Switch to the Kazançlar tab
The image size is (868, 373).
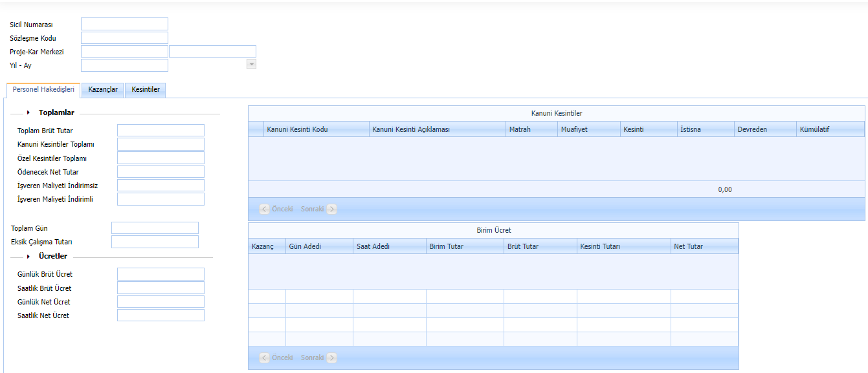(103, 90)
